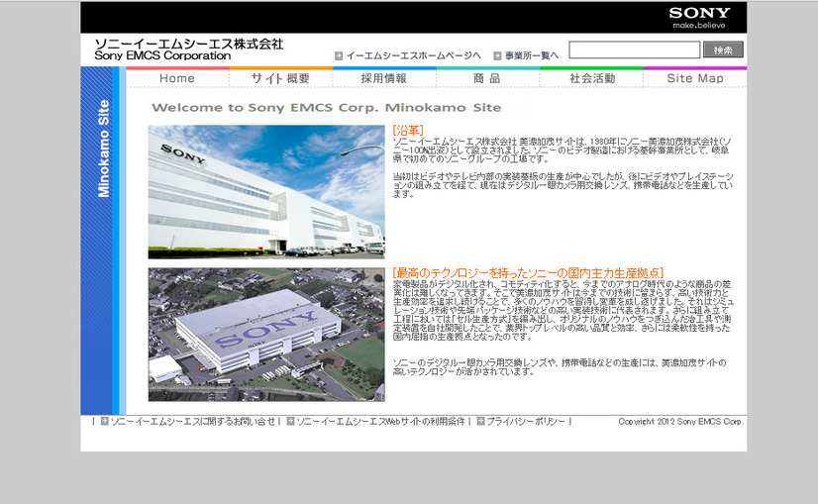Open the 採用情報 menu tab
The height and width of the screenshot is (504, 818).
pyautogui.click(x=384, y=78)
